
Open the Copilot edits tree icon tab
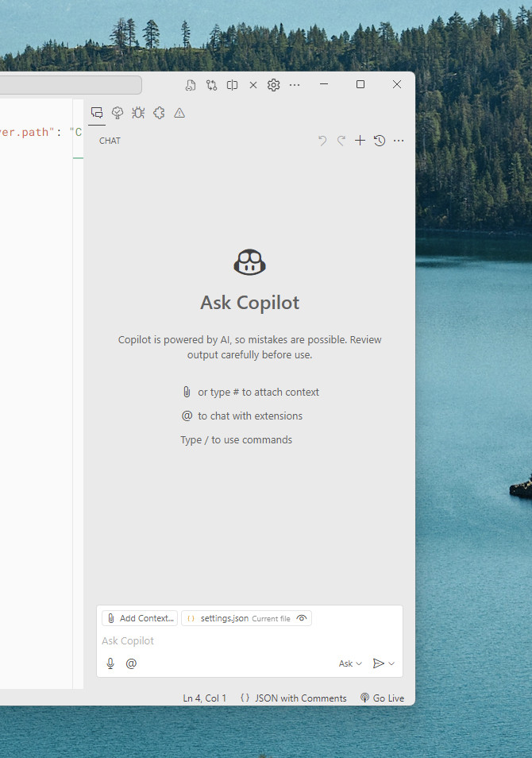click(118, 113)
